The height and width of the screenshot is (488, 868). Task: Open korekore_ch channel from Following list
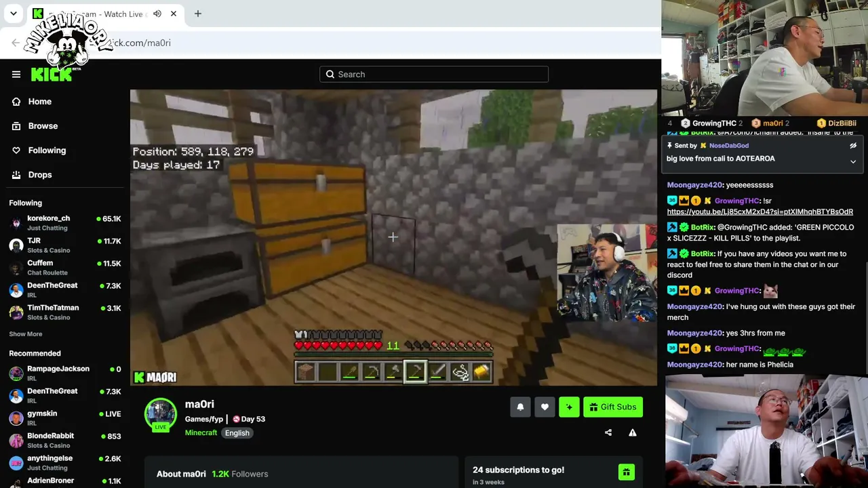[65, 223]
